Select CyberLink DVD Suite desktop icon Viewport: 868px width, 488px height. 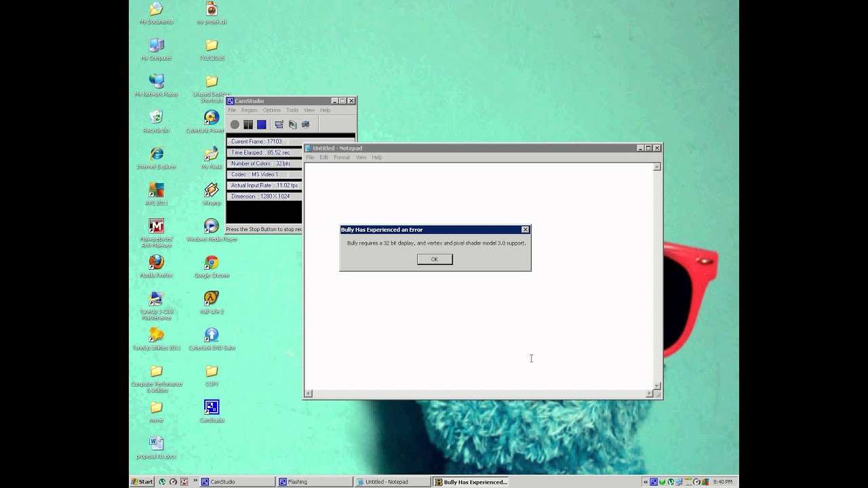point(212,339)
